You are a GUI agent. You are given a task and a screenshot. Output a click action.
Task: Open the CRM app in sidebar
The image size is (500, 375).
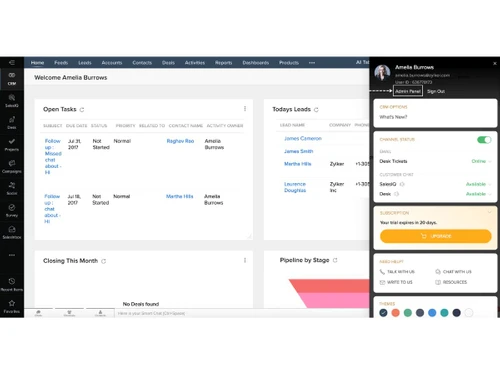click(x=12, y=79)
